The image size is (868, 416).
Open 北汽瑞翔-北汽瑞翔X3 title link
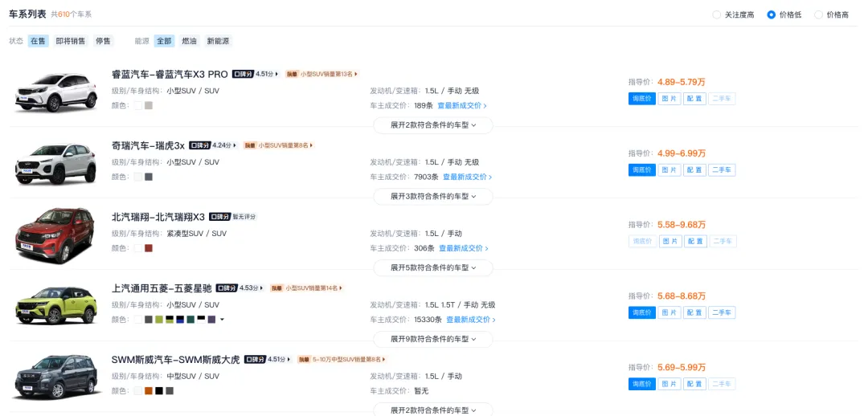(x=158, y=217)
